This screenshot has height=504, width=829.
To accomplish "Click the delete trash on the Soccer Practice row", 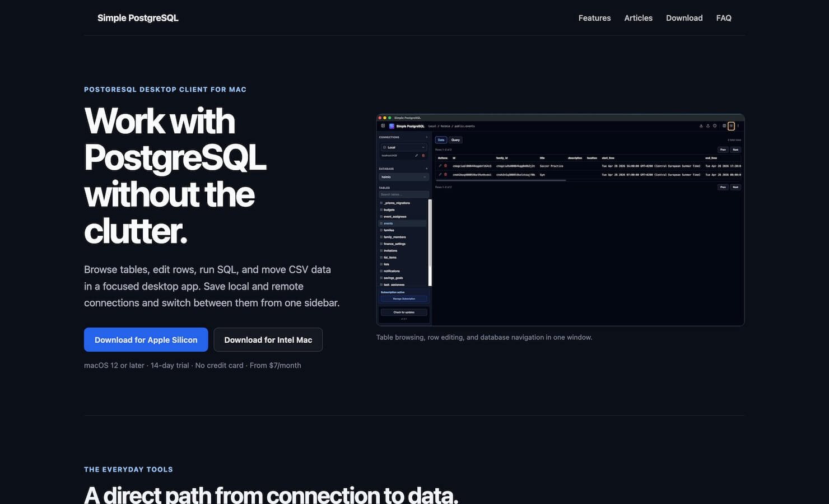I will coord(445,166).
